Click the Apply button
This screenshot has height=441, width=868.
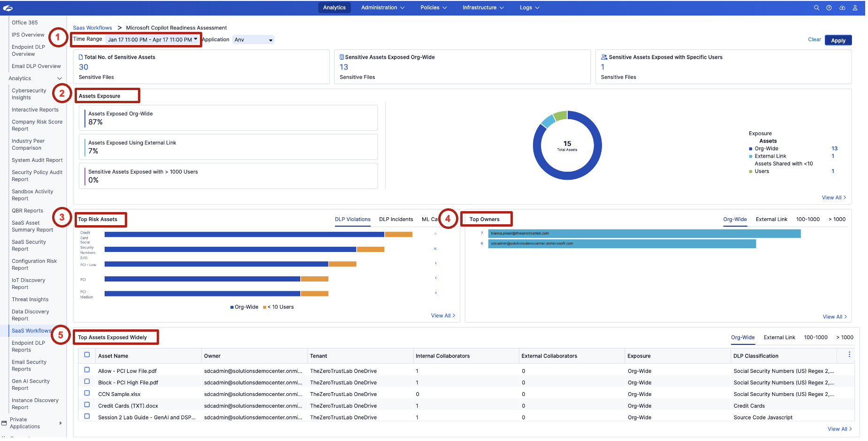click(x=838, y=40)
